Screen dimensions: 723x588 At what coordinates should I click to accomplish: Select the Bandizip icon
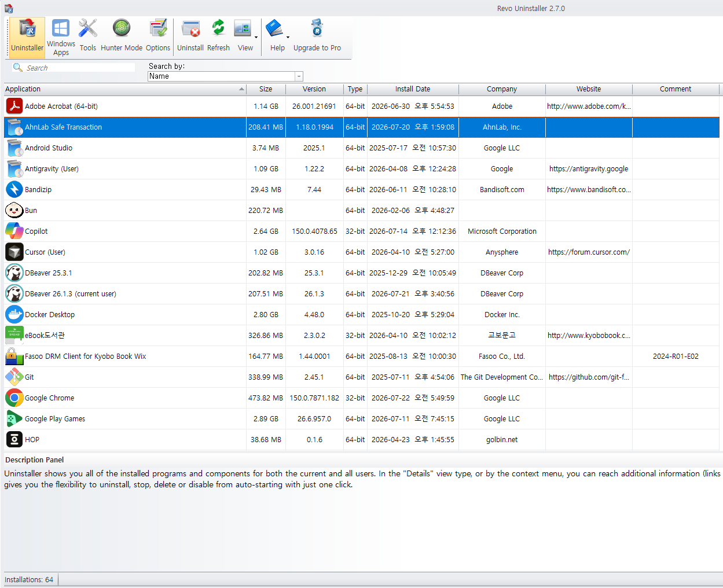14,189
